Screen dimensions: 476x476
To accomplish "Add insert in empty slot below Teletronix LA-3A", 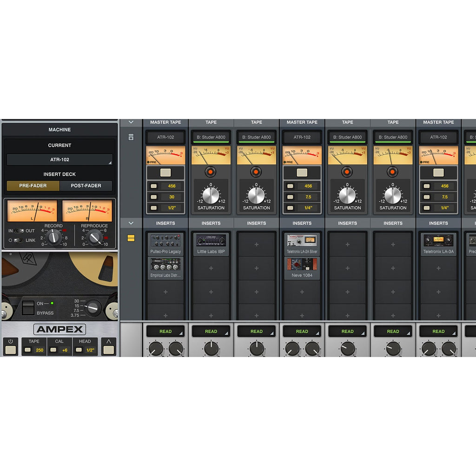I will pos(438,268).
